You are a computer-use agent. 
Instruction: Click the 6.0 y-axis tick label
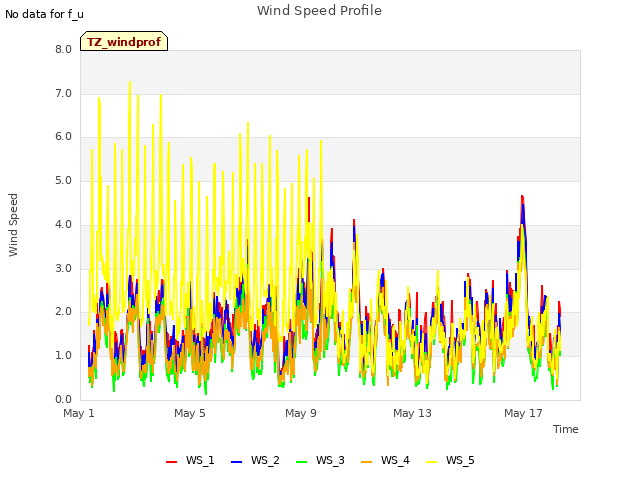[64, 137]
